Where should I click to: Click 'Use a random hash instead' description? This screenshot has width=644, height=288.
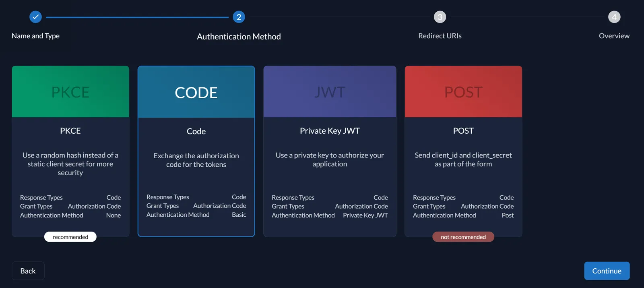70,164
